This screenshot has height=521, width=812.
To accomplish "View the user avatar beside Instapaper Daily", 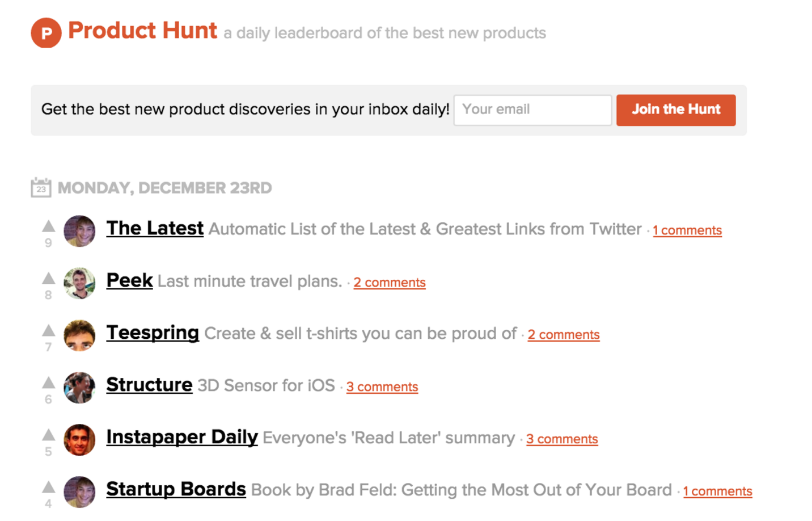I will (79, 440).
